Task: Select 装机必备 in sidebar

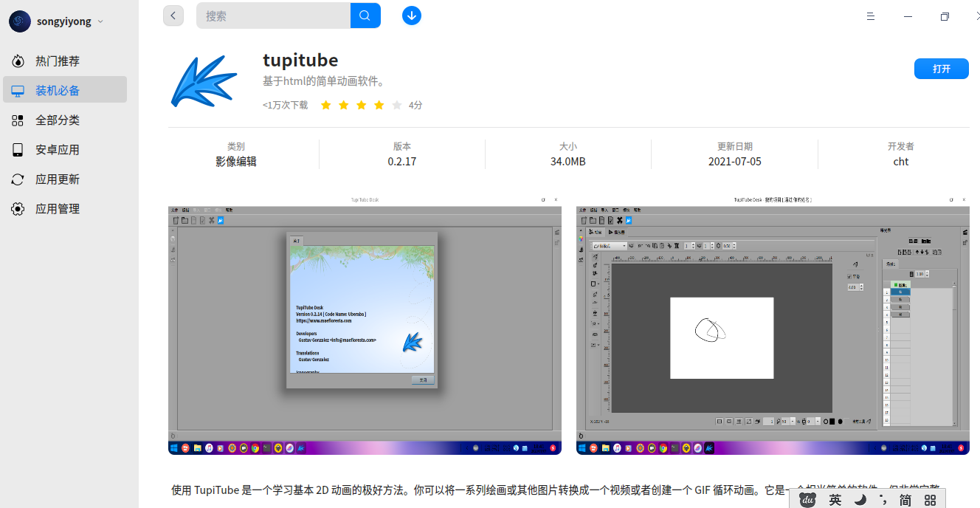Action: click(x=65, y=91)
